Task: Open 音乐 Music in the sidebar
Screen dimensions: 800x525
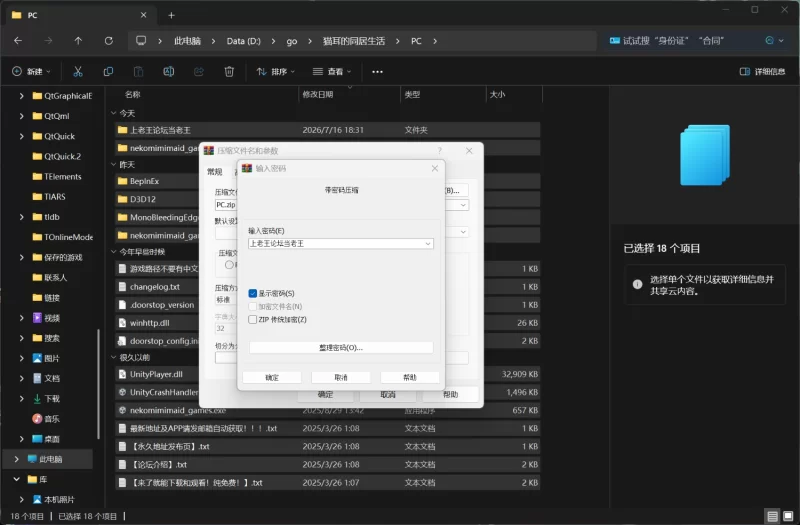Action: point(46,419)
